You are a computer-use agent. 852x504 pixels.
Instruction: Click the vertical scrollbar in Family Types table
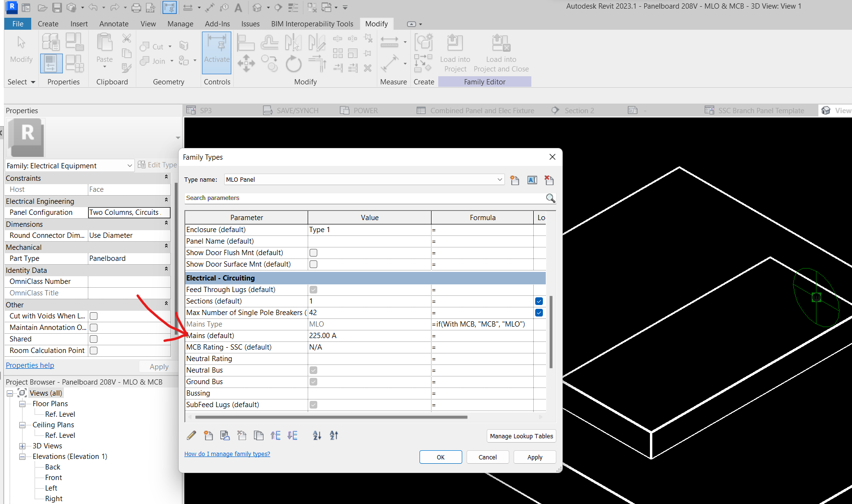click(551, 332)
